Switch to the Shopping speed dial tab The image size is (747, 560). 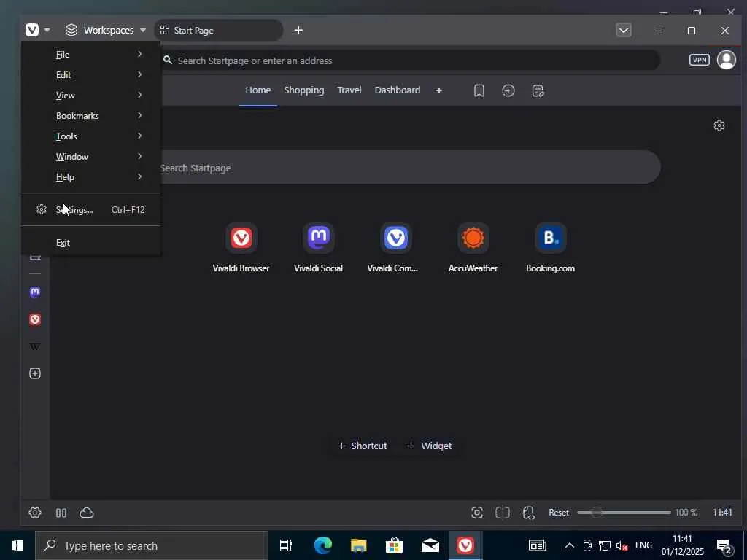click(304, 90)
